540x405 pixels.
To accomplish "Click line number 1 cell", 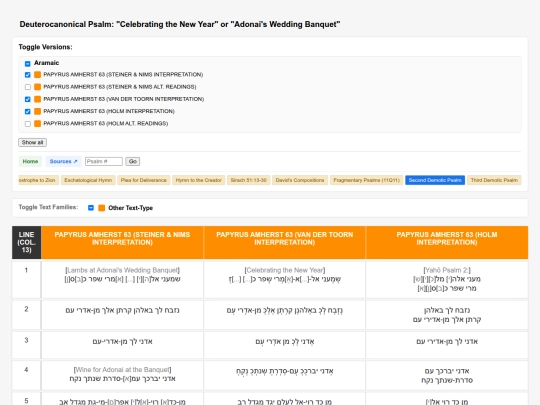I will 27,280.
